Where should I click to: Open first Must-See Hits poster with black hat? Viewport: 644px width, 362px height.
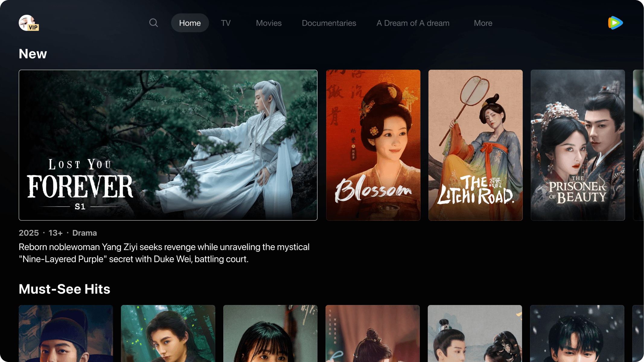(x=66, y=333)
